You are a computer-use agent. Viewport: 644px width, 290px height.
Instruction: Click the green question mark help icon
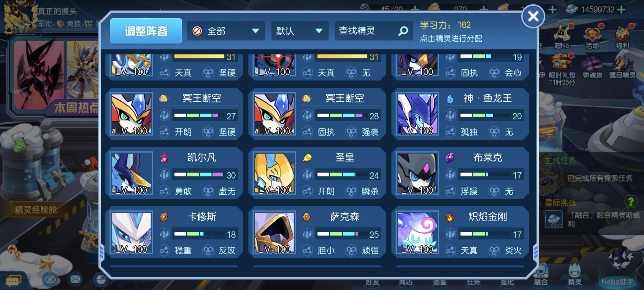tap(631, 201)
